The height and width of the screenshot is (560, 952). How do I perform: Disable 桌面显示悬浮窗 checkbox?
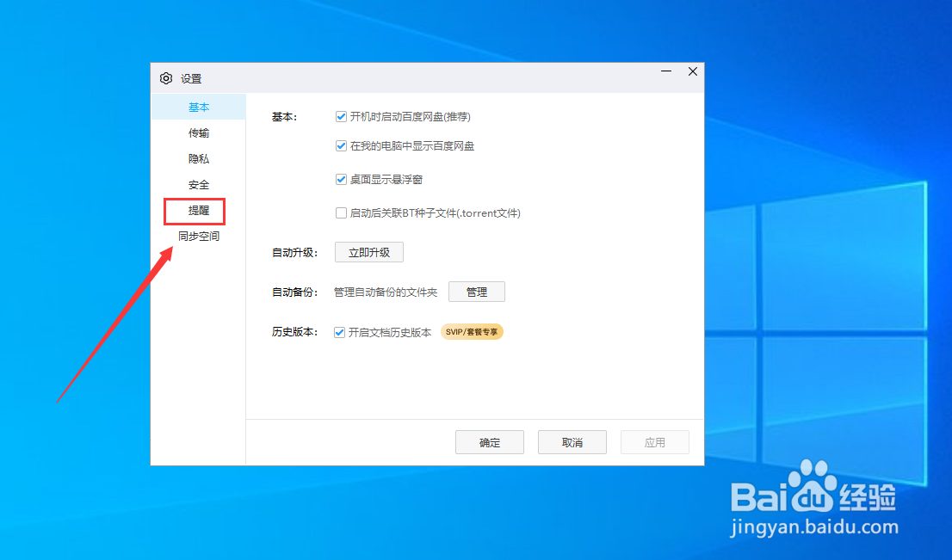[x=341, y=179]
